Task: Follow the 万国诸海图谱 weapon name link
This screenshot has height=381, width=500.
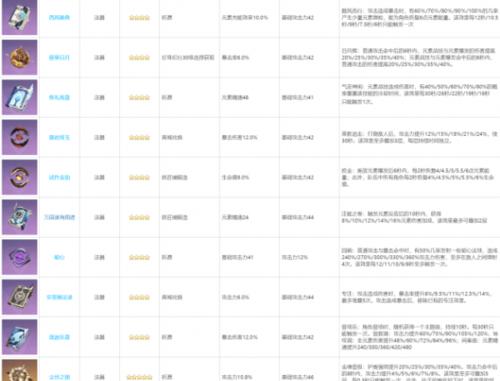Action: (59, 217)
